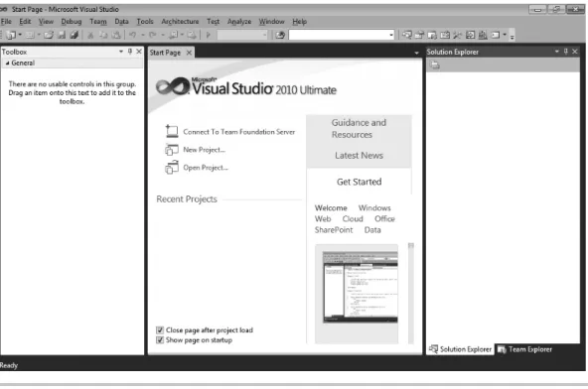Click the Cut scissors toolbar icon
Screen dimensions: 588x389
90,35
